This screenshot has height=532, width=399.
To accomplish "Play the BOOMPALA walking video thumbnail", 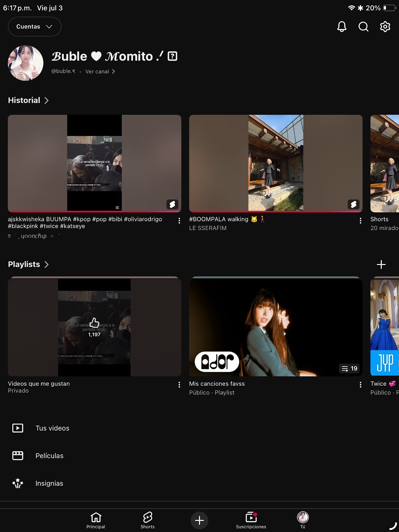I will pyautogui.click(x=276, y=163).
